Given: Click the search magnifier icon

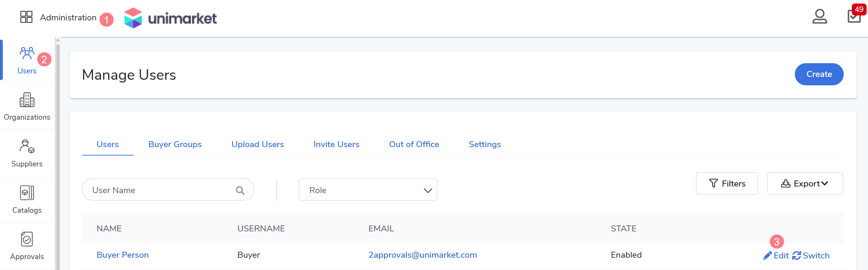Looking at the screenshot, I should pos(240,190).
